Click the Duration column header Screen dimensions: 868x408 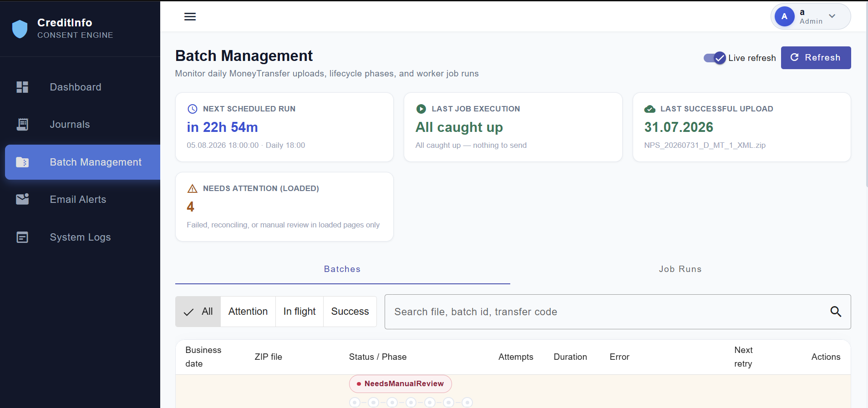click(x=570, y=357)
